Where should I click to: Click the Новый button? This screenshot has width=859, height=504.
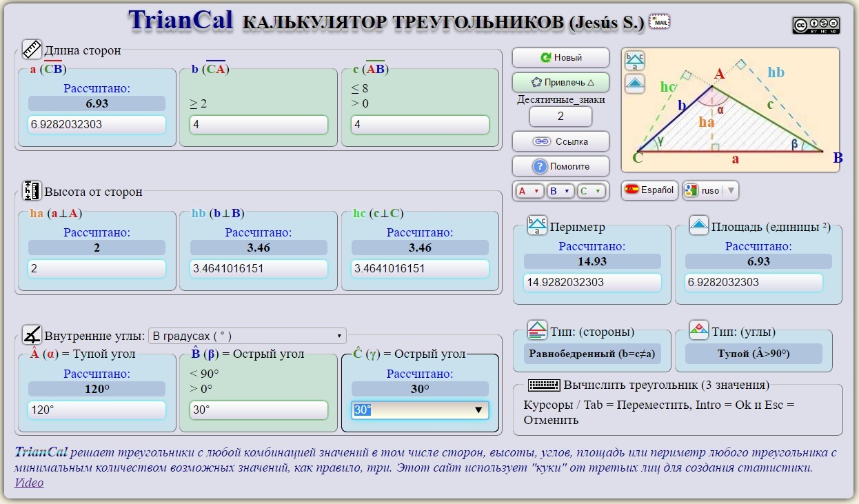561,58
